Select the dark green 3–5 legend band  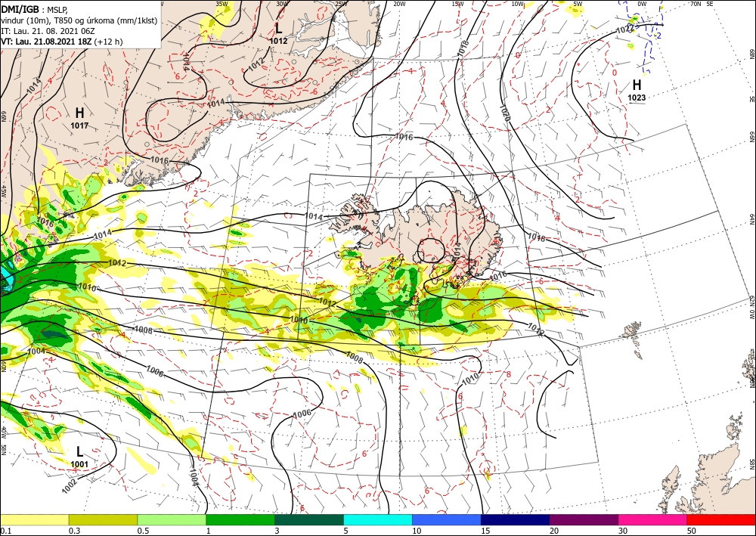pos(309,519)
